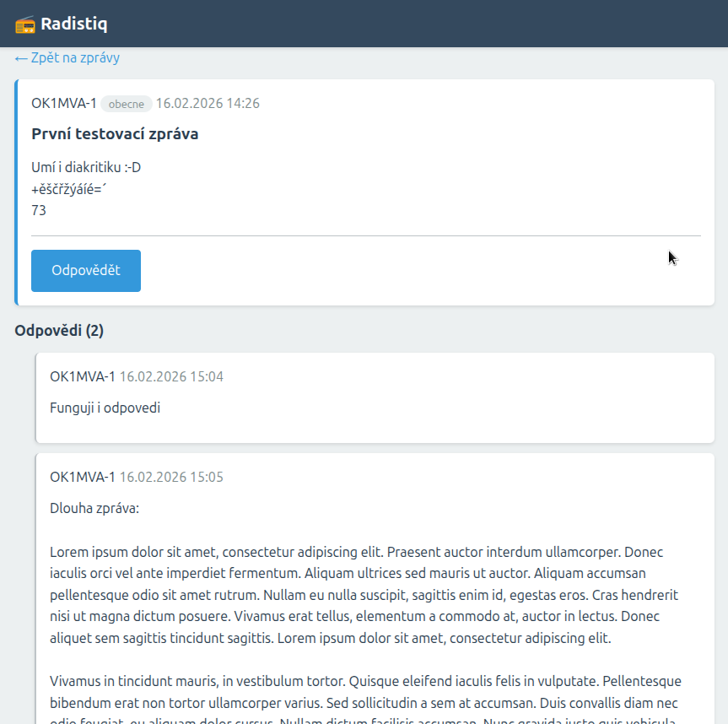Image resolution: width=728 pixels, height=724 pixels.
Task: Click callsign on the 15:05 reply
Action: pyautogui.click(x=83, y=477)
